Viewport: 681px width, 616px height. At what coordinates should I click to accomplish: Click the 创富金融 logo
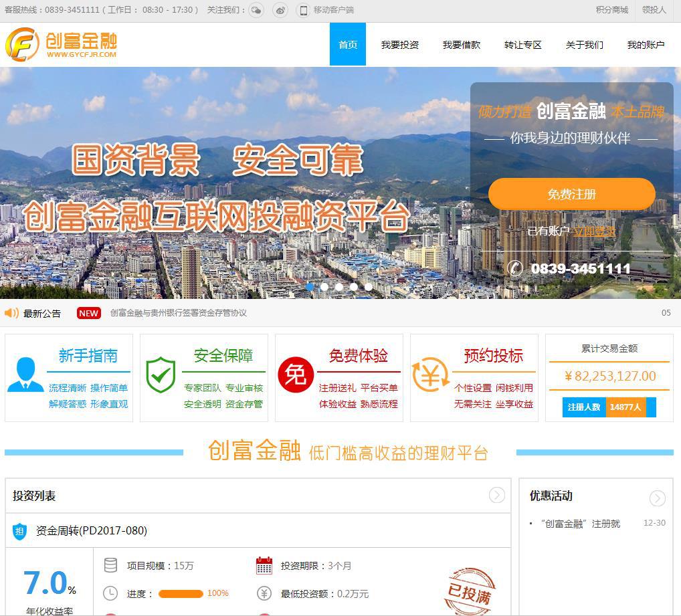tap(61, 45)
